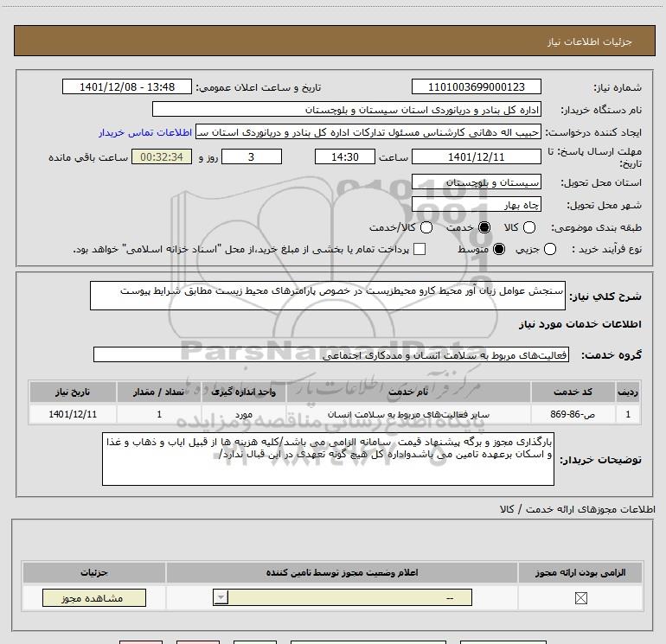The image size is (666, 644).
Task: Click the استان محل تحویل field
Action: 476,182
